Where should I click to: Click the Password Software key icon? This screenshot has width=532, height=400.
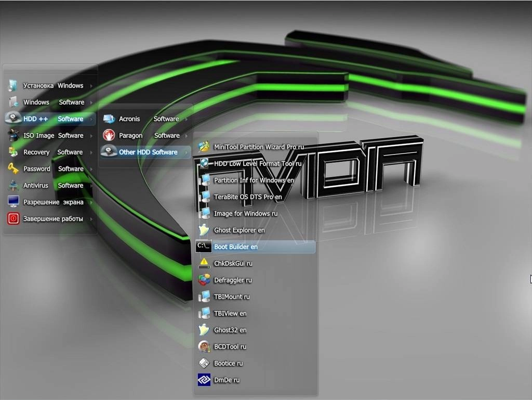[13, 169]
